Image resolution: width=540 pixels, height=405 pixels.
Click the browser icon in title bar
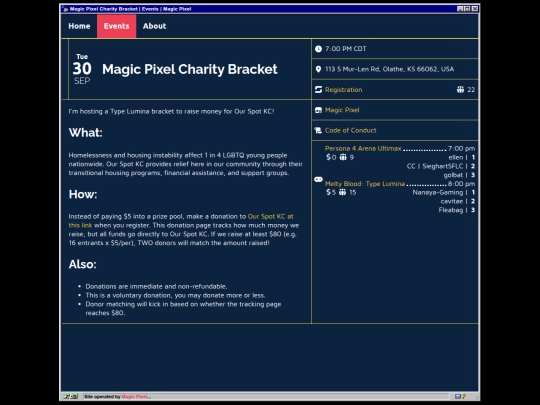click(x=65, y=9)
